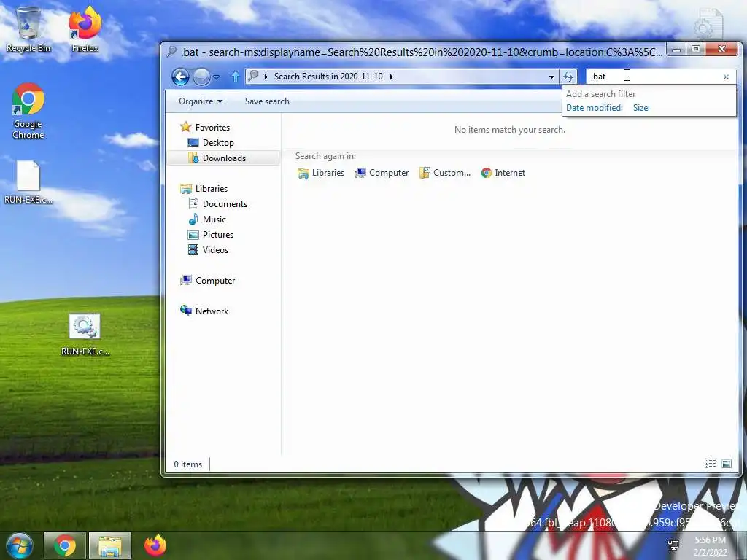
Task: Click the network tray icon
Action: [x=673, y=545]
